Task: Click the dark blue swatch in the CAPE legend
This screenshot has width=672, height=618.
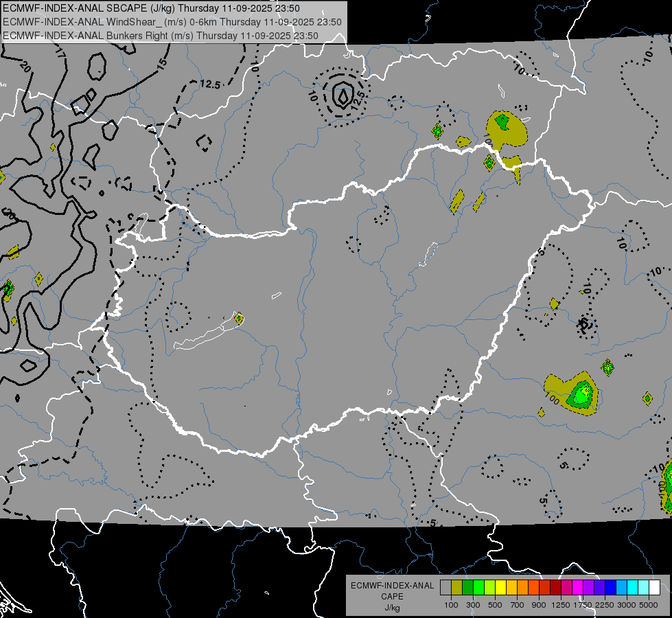Action: click(611, 587)
